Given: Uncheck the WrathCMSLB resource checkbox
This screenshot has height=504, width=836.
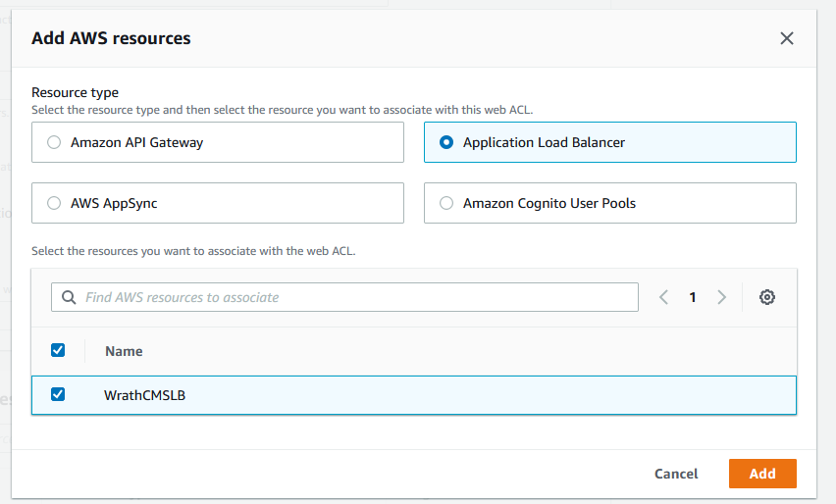Looking at the screenshot, I should [58, 394].
